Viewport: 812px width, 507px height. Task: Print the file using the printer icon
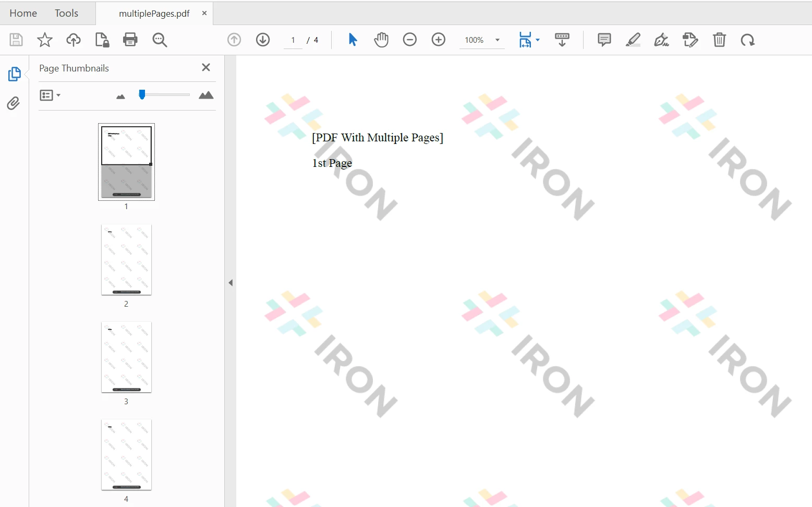130,40
